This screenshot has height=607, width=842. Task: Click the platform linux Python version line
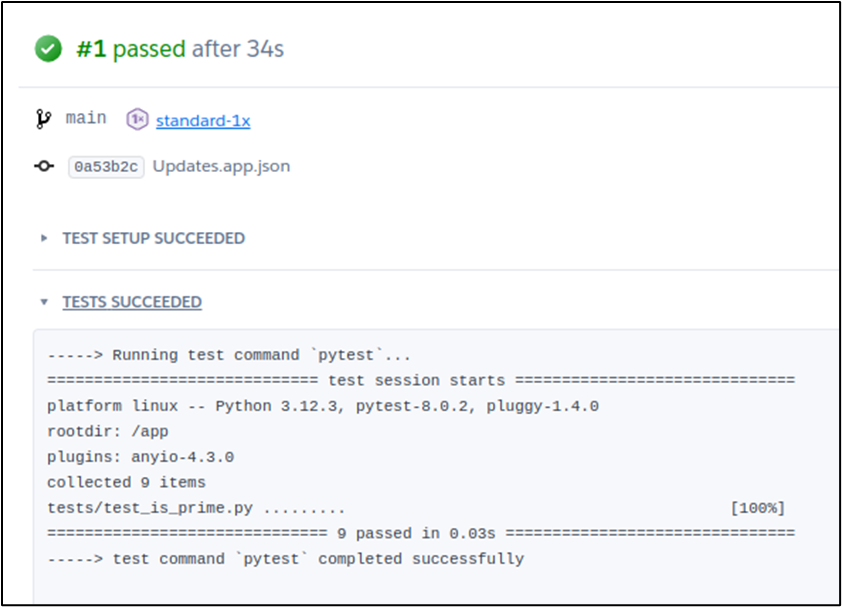pos(322,406)
